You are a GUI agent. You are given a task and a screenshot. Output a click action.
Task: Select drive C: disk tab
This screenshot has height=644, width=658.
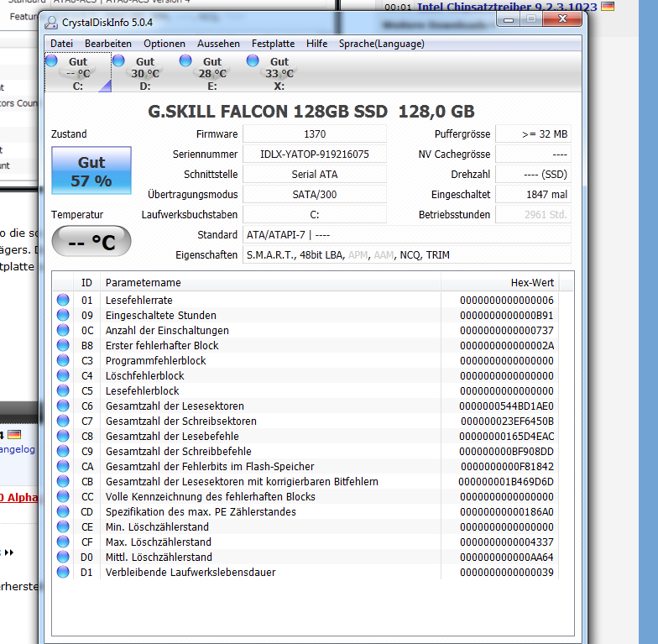click(x=78, y=72)
